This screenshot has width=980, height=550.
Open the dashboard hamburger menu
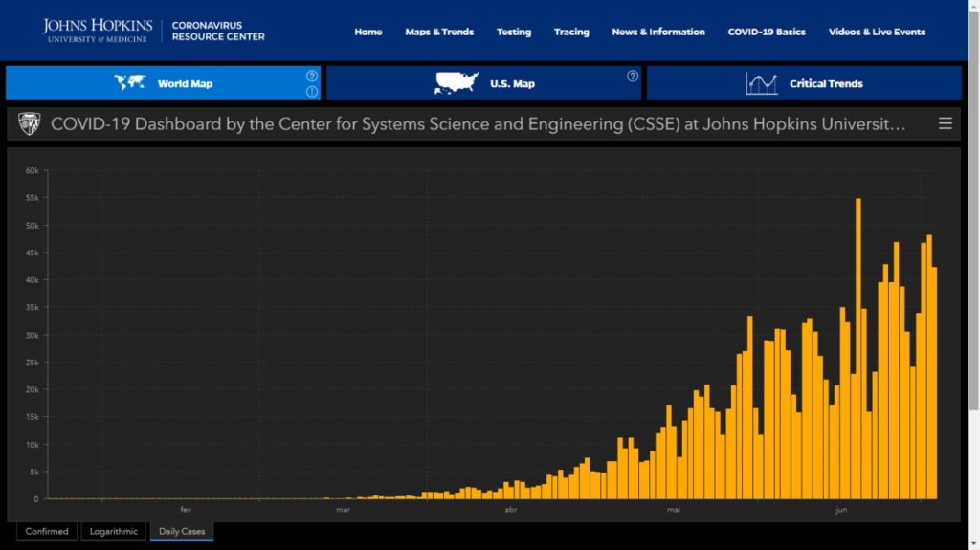(946, 123)
